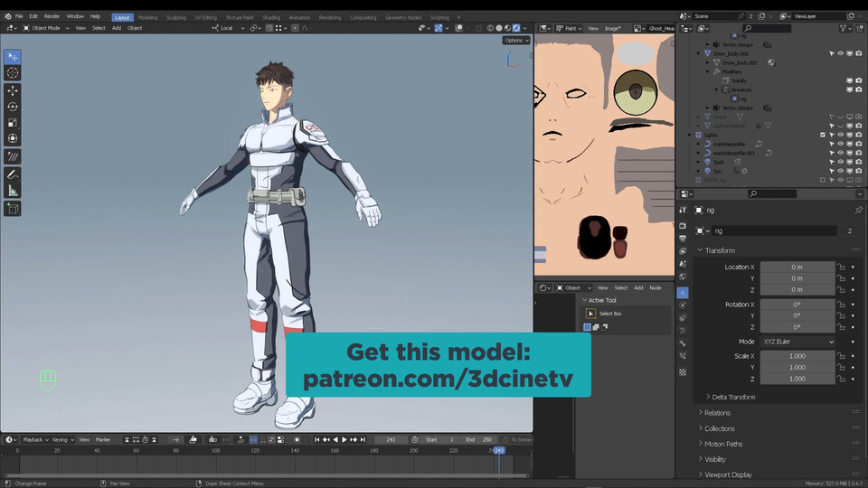Open the Object Mode dropdown
This screenshot has width=868, height=488.
pyautogui.click(x=46, y=28)
